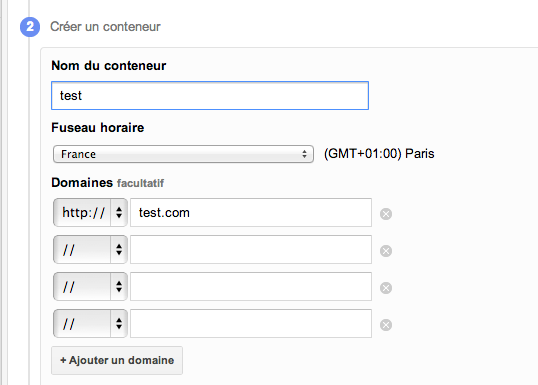
Task: Click the Créer un conteneur heading
Action: pos(105,27)
